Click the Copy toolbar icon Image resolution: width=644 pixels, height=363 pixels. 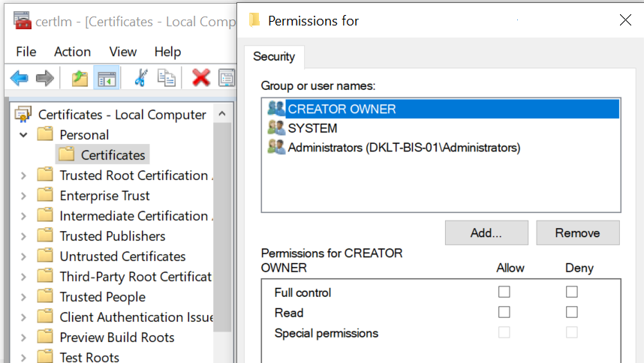tap(166, 78)
